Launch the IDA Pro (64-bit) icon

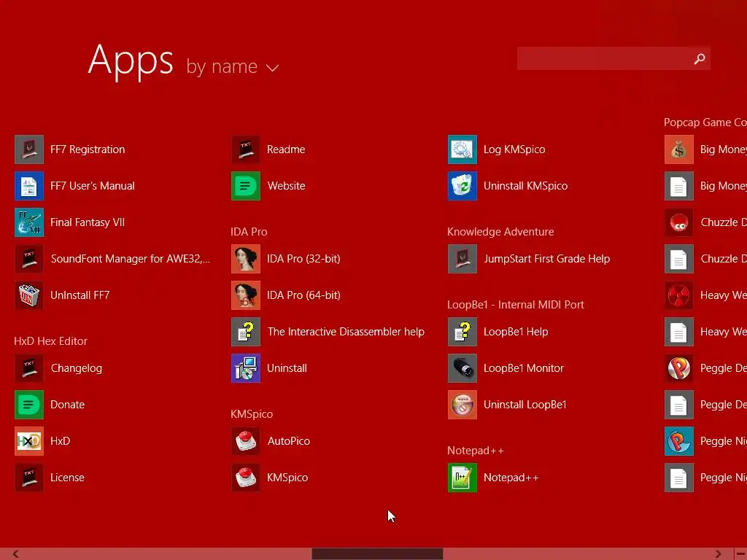[246, 295]
